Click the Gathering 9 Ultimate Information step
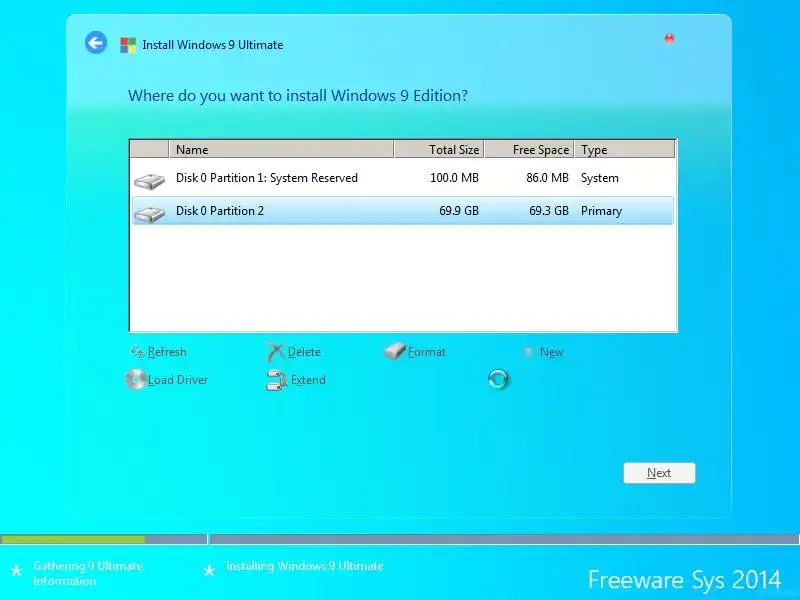This screenshot has width=800, height=600. point(88,573)
